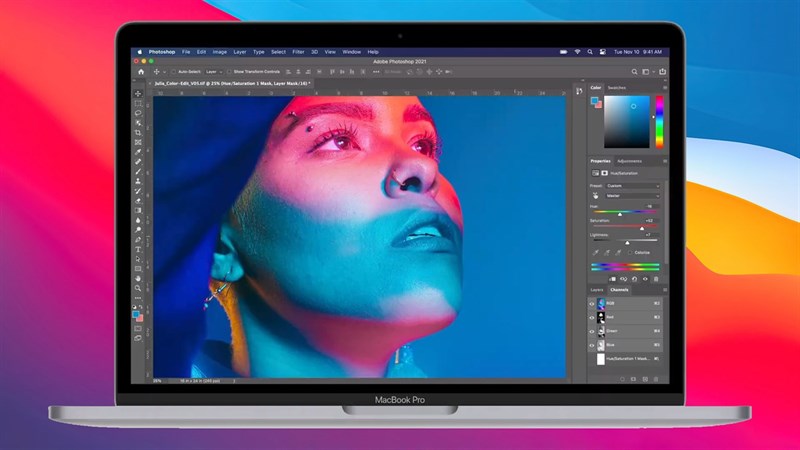This screenshot has height=450, width=800.
Task: Open more align options three dots
Action: (x=376, y=72)
